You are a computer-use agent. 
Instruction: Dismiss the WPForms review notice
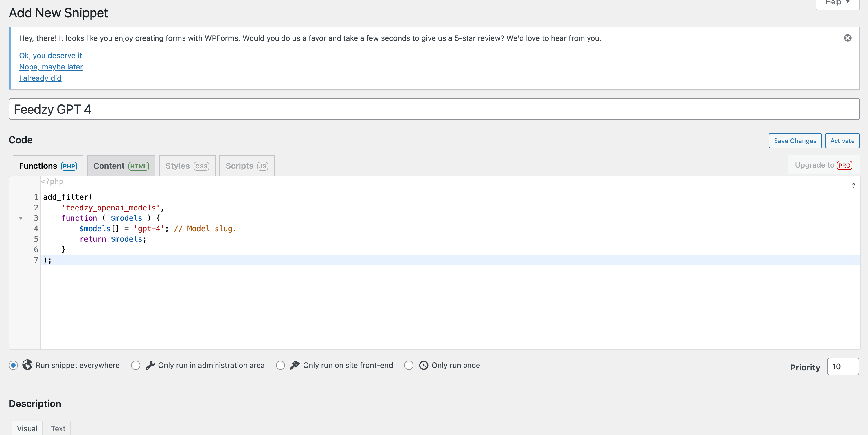(847, 38)
